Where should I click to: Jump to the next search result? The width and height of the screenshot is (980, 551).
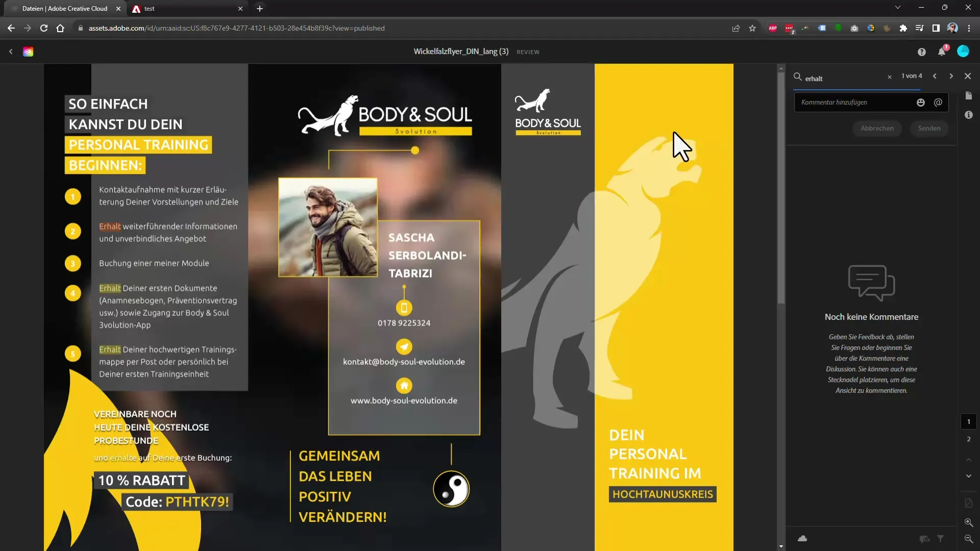(x=951, y=76)
